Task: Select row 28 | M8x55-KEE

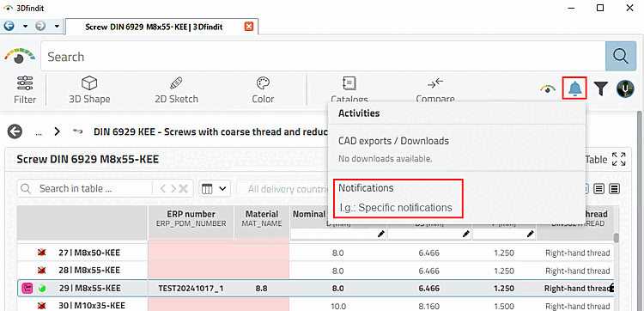Action: [89, 271]
